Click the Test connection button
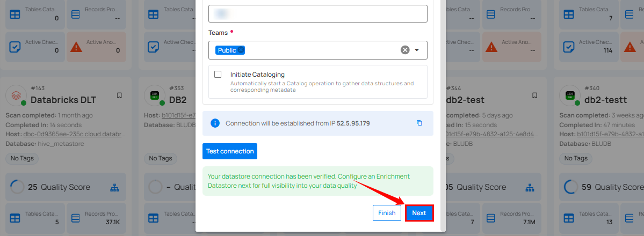 (x=230, y=151)
